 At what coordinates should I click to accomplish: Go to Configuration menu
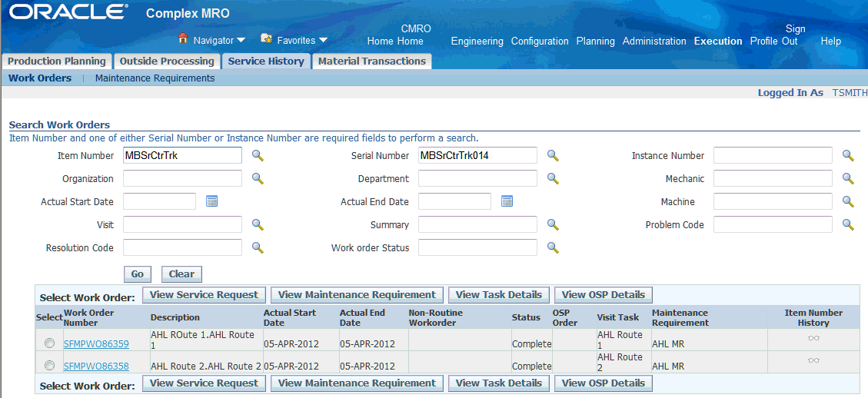(540, 41)
